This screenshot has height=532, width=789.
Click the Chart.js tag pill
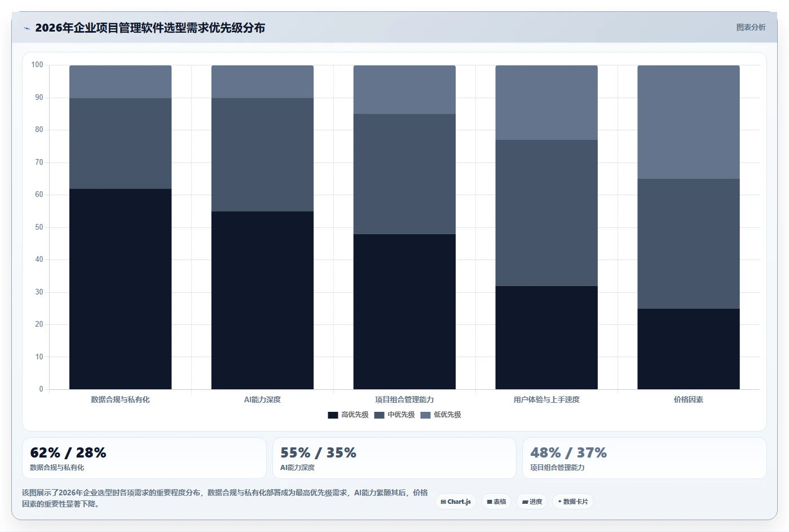[x=456, y=502]
